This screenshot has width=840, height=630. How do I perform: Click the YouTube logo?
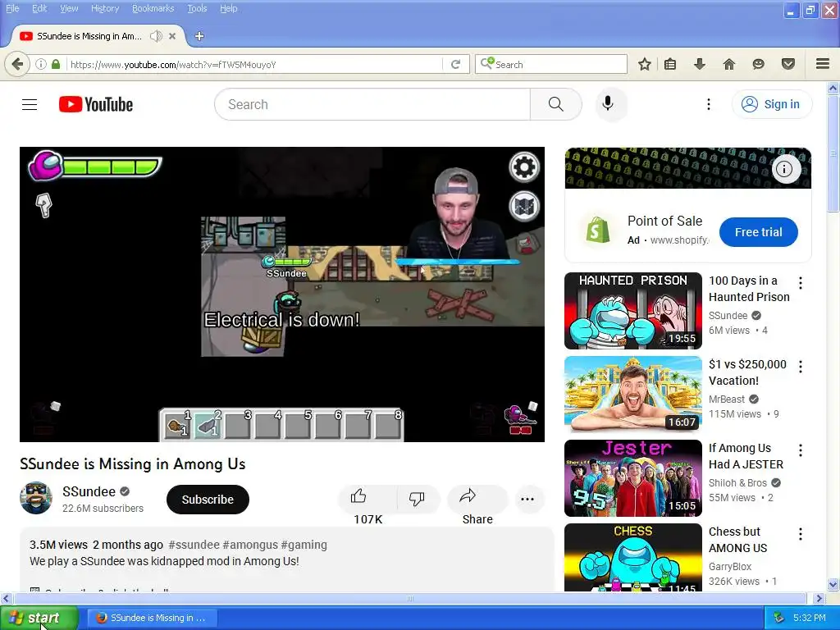96,104
